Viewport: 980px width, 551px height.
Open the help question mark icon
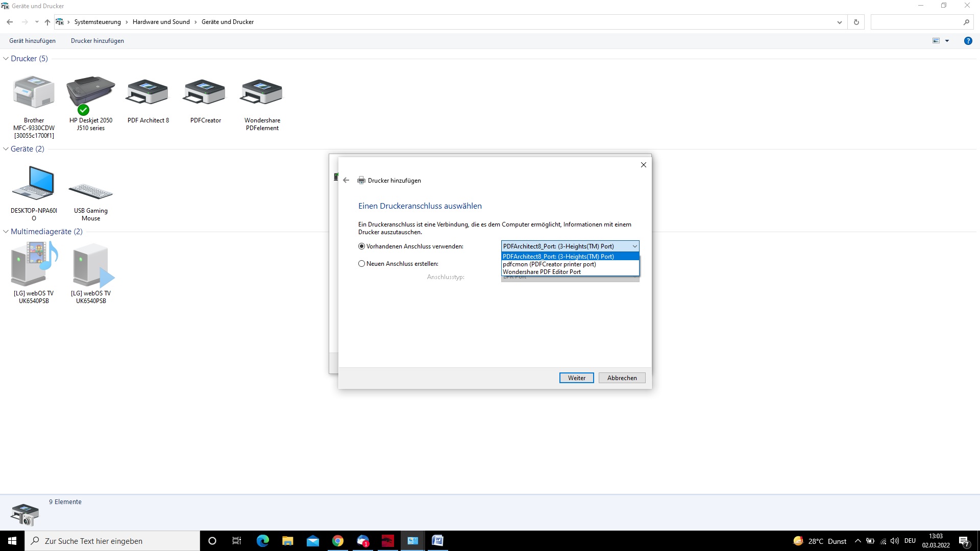tap(968, 41)
